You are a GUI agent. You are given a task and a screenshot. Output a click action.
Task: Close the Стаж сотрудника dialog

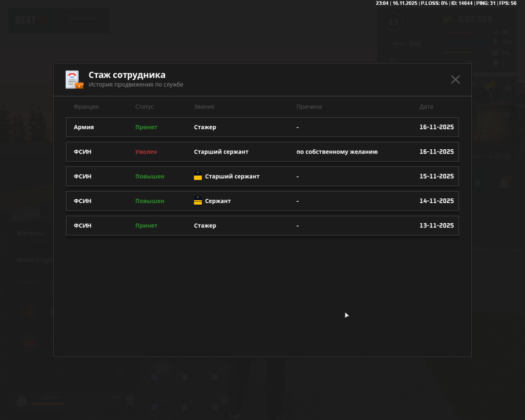point(455,80)
